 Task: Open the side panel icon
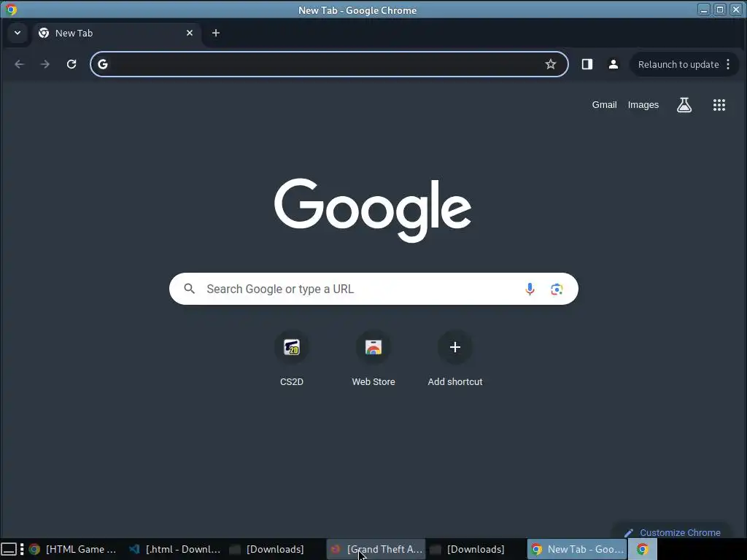[x=587, y=64]
